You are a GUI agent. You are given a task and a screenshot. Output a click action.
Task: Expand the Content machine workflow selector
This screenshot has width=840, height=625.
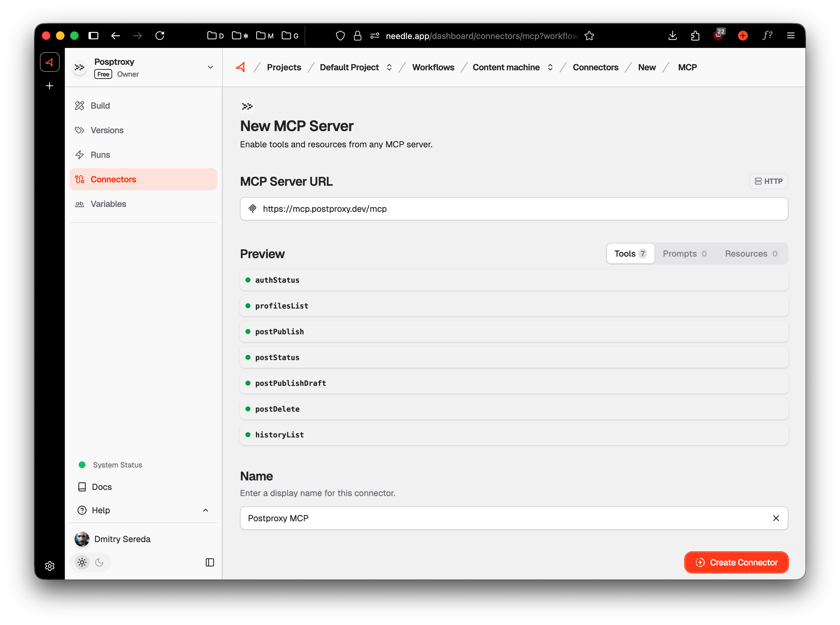click(x=550, y=67)
